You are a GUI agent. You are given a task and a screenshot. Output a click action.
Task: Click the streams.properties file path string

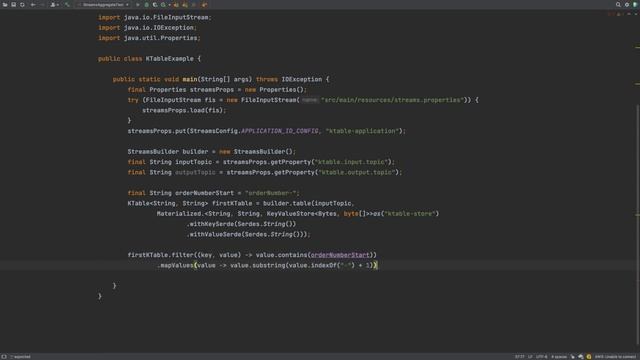pyautogui.click(x=392, y=100)
